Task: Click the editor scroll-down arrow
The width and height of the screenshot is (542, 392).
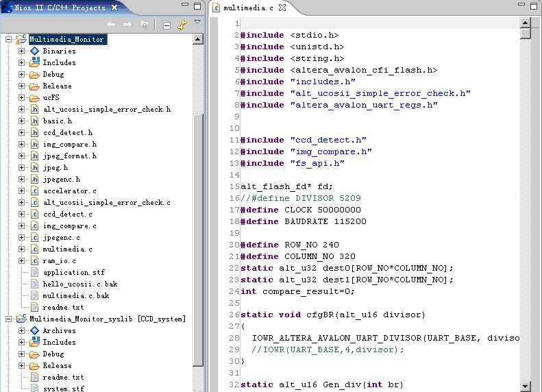Action: click(x=526, y=386)
